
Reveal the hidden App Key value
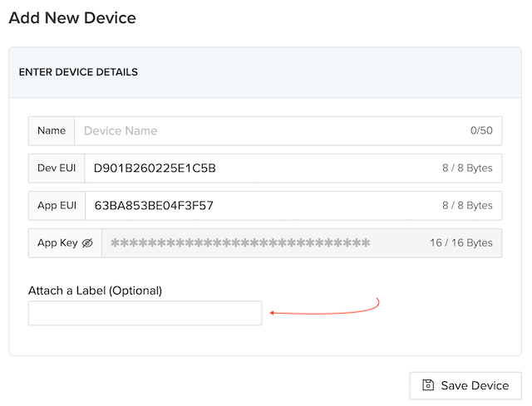pos(87,243)
